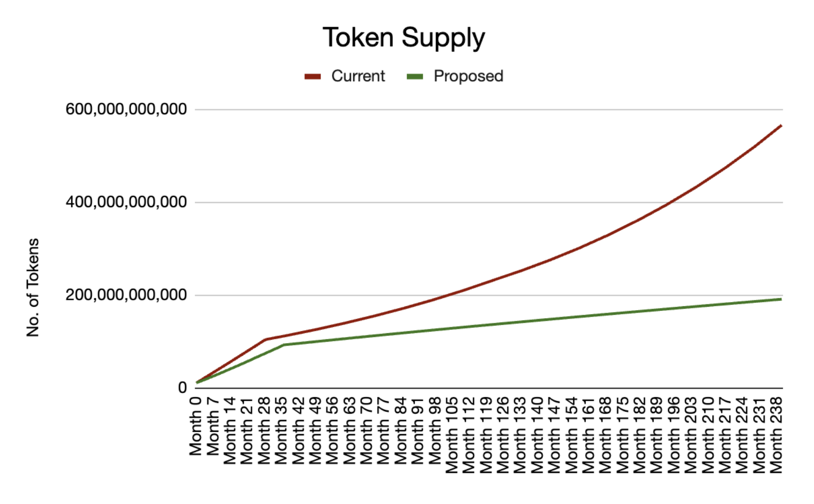Click the red Current line's endpoint at Month 238
Image resolution: width=814 pixels, height=504 pixels.
click(781, 126)
